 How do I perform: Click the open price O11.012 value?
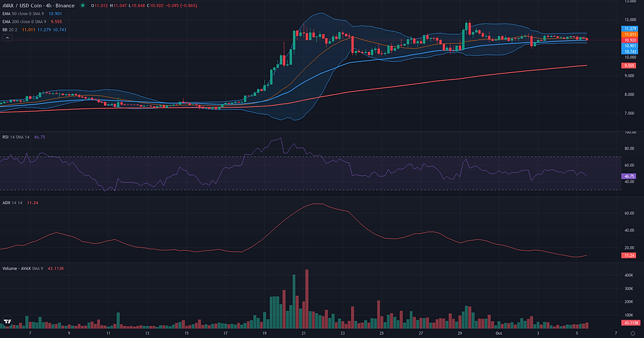(99, 6)
